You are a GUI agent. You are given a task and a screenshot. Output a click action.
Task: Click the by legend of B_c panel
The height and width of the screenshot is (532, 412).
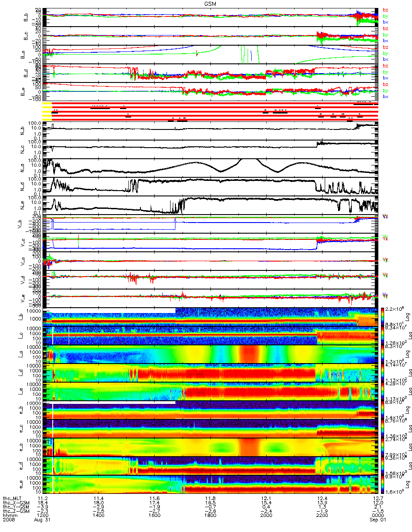(385, 35)
